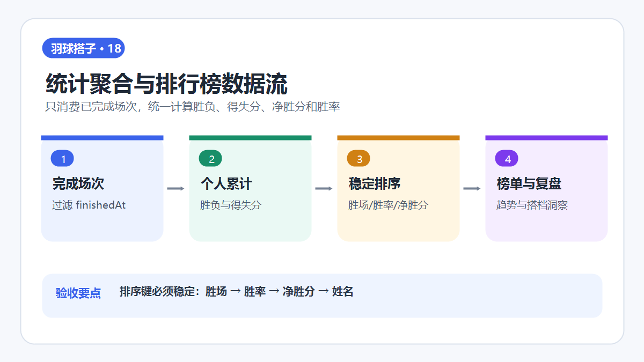Click the blue number 1 badge

pyautogui.click(x=62, y=159)
